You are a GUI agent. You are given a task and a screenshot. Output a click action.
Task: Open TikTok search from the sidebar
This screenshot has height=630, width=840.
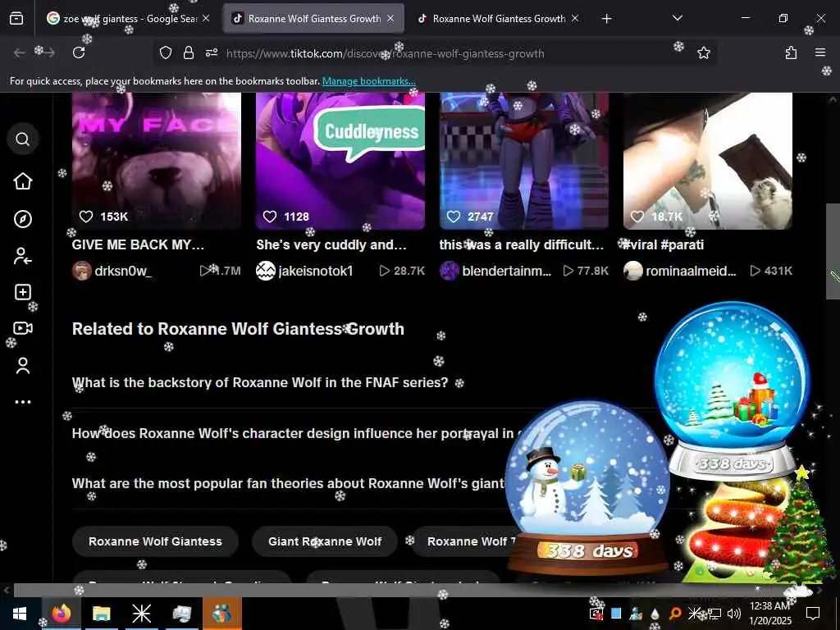tap(22, 139)
